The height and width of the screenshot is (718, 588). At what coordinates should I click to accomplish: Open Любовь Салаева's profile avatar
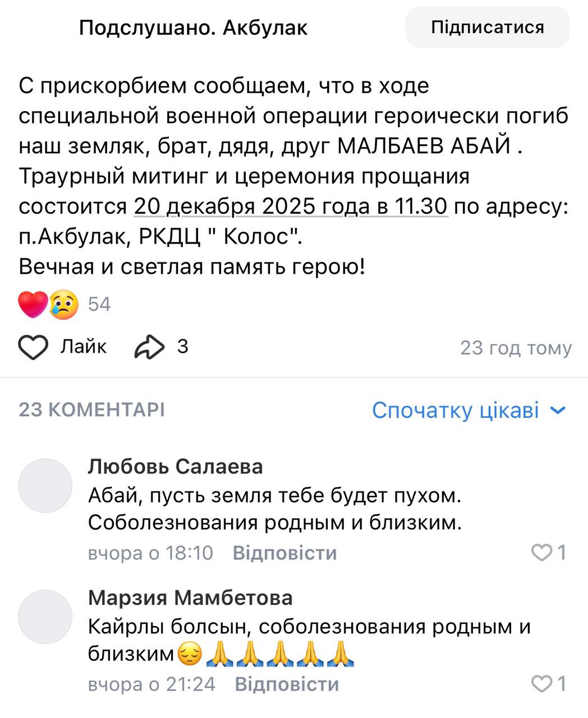click(x=45, y=486)
